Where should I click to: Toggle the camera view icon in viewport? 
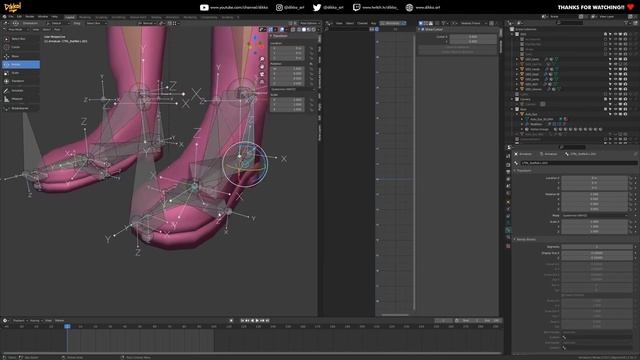(x=262, y=74)
